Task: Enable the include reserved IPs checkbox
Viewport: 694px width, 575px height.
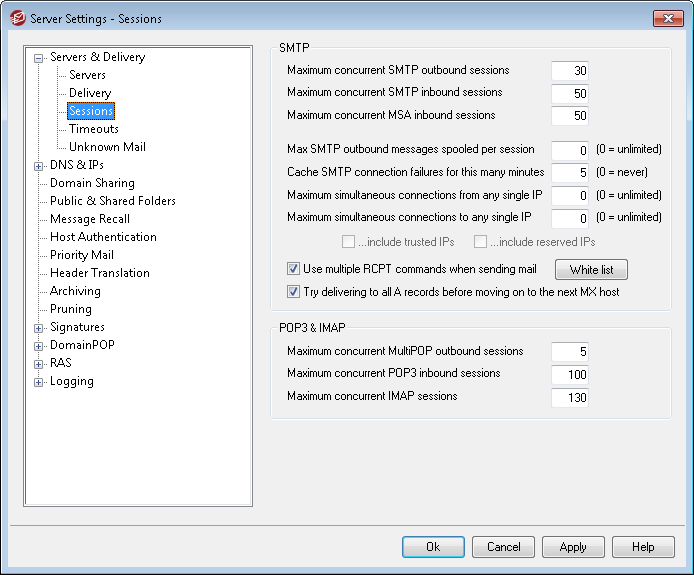Action: [480, 242]
